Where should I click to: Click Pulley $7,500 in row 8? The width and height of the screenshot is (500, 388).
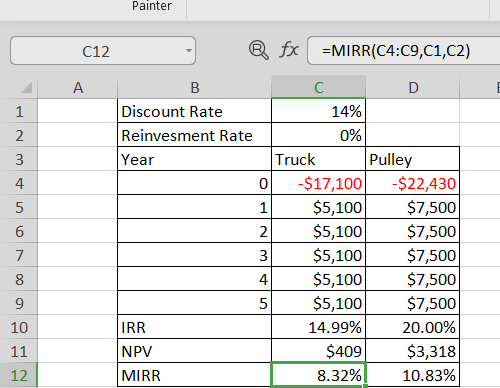click(413, 279)
